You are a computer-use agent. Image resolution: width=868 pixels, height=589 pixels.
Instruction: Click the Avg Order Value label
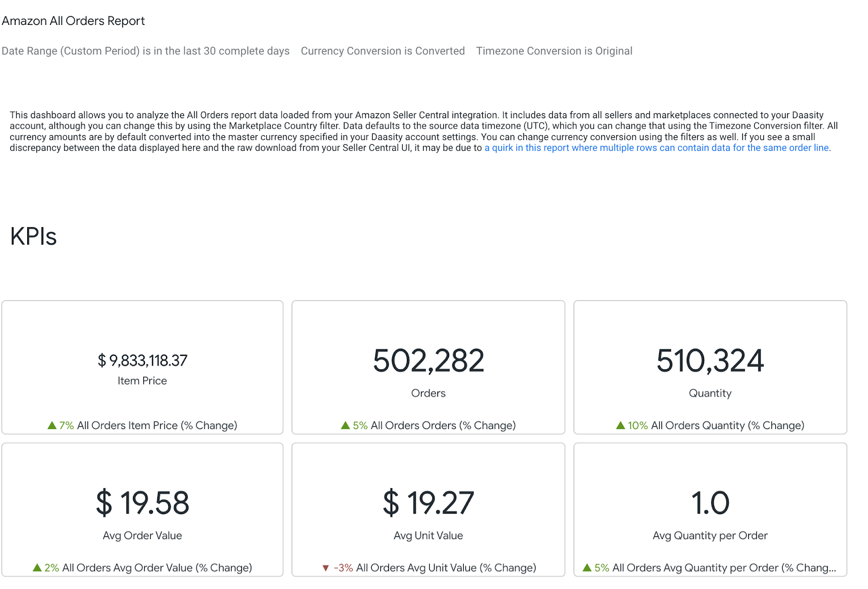(142, 535)
